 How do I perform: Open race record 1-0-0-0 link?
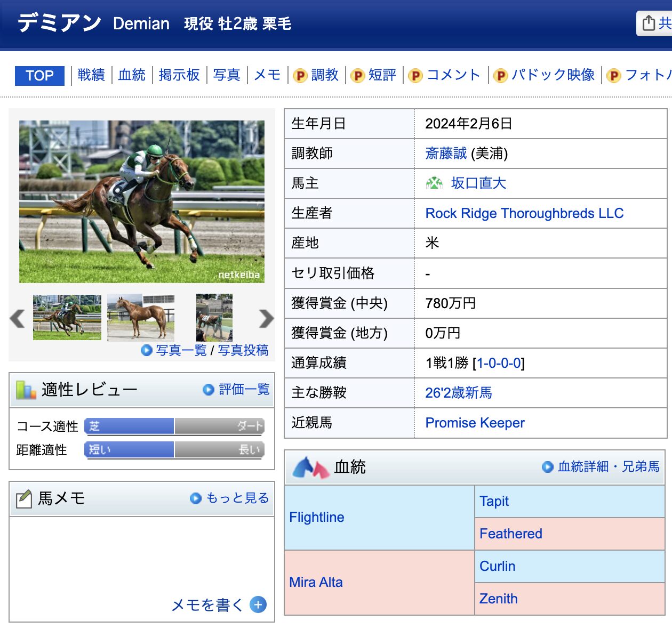pos(499,363)
